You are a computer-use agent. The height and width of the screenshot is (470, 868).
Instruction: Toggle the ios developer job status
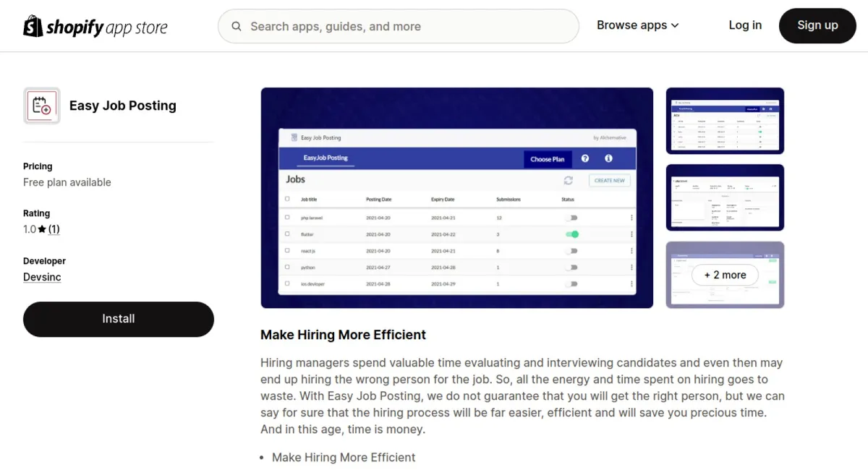[572, 284]
